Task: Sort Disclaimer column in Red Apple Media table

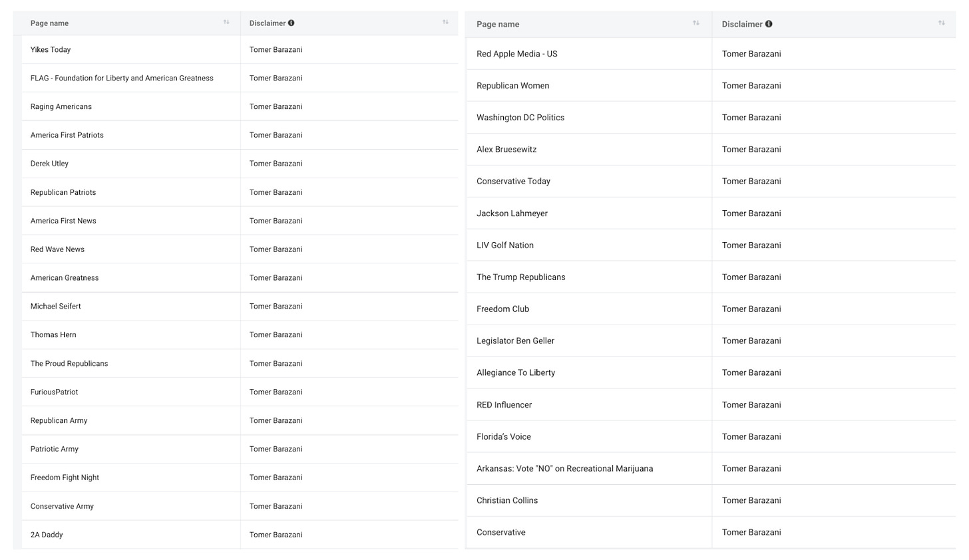Action: click(x=942, y=23)
